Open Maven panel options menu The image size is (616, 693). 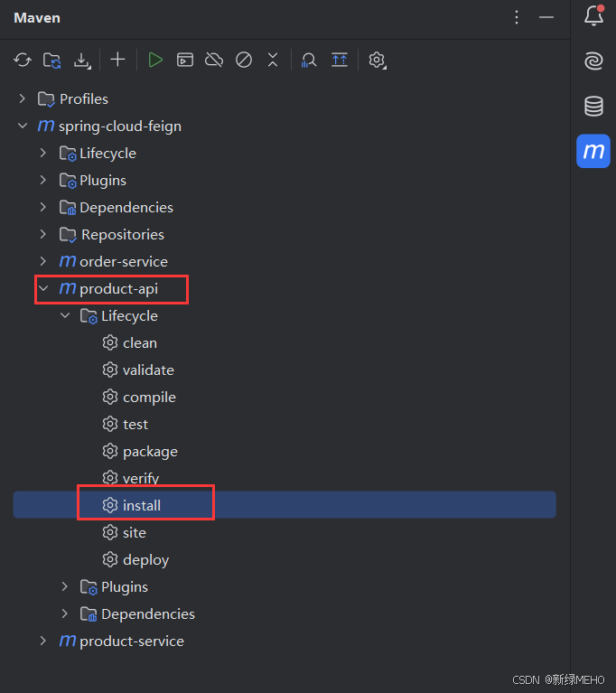coord(517,18)
